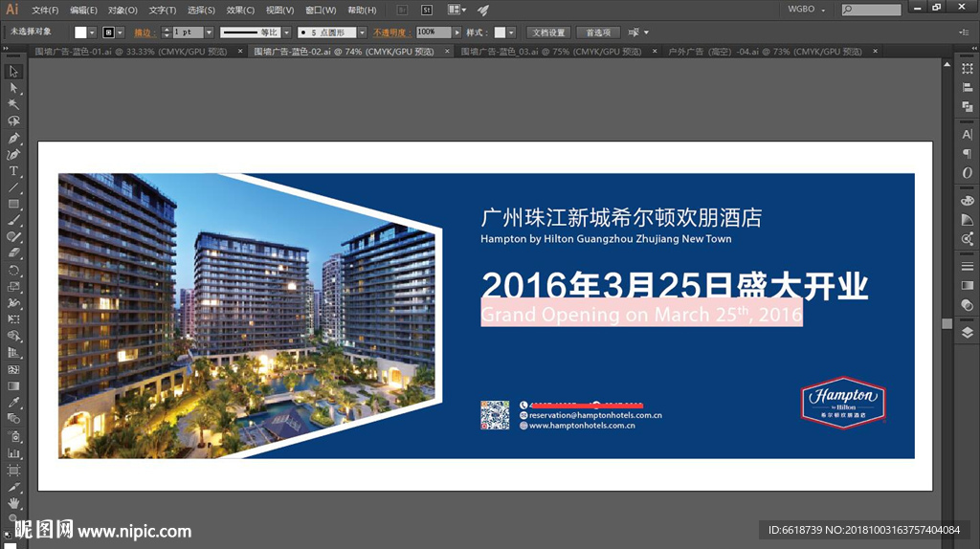
Task: Open the 对象(O) menu
Action: pyautogui.click(x=122, y=10)
